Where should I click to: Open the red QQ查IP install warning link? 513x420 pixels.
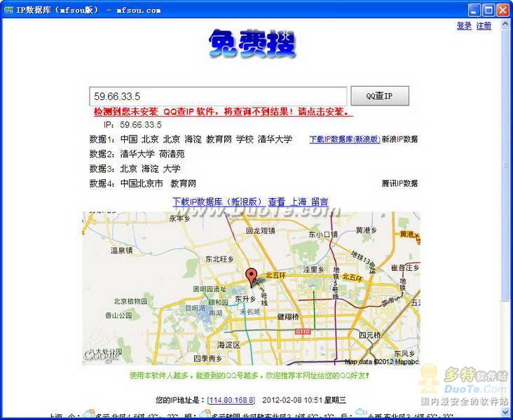point(224,112)
